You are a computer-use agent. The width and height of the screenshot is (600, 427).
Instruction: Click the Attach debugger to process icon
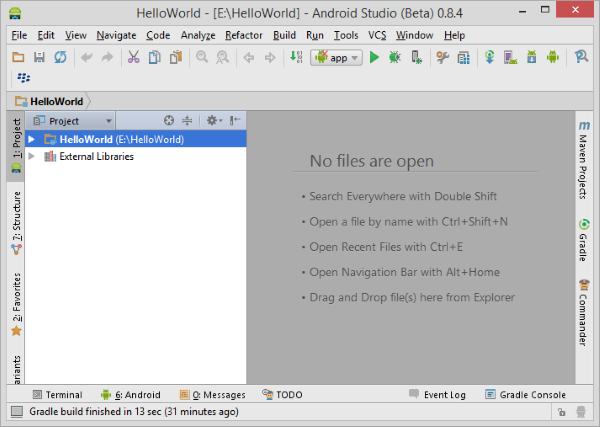(416, 57)
